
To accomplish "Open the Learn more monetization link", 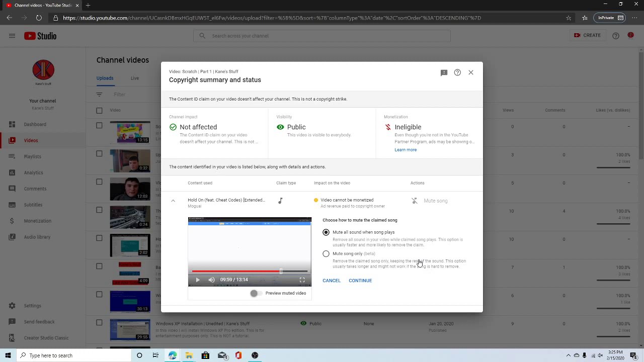I will click(x=406, y=150).
